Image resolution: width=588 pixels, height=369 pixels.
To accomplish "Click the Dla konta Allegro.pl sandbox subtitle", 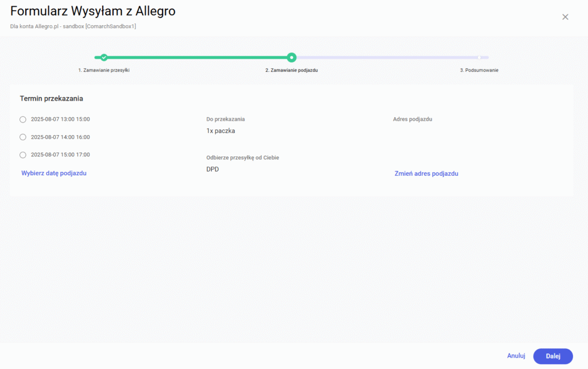I will click(x=73, y=26).
